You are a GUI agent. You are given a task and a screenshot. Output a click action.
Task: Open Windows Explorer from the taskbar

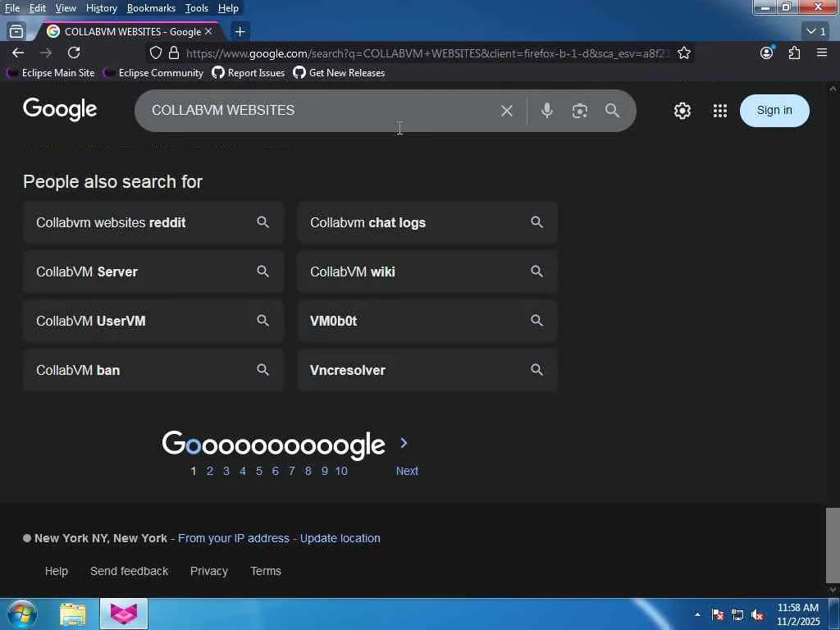coord(73,614)
